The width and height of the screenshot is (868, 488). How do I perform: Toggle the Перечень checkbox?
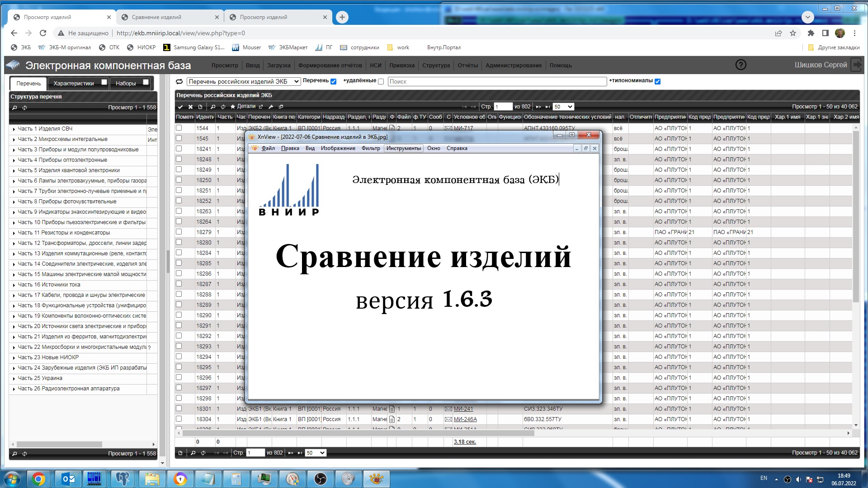pos(333,82)
